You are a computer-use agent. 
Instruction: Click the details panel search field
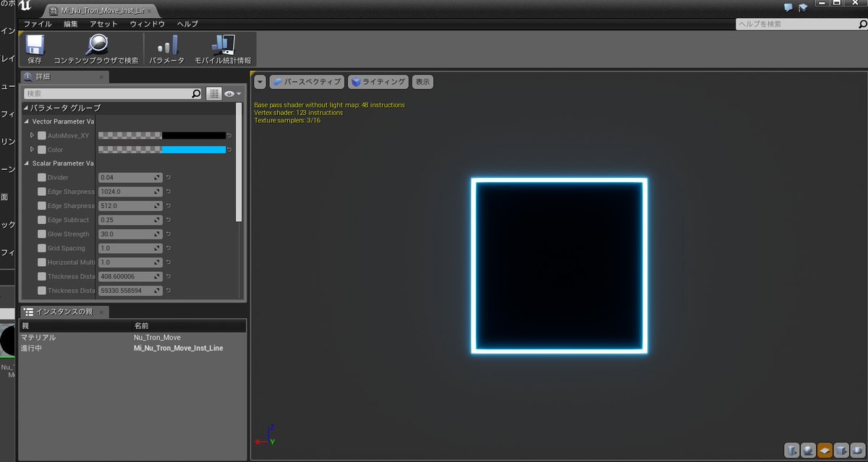[108, 94]
